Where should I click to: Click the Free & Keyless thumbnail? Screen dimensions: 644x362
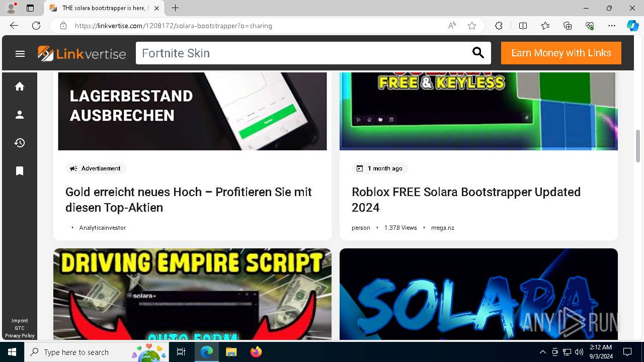tap(478, 111)
